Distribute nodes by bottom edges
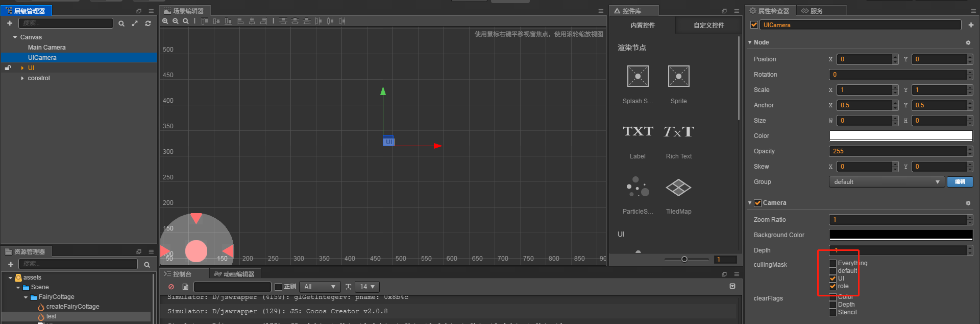The width and height of the screenshot is (980, 324). pyautogui.click(x=307, y=21)
